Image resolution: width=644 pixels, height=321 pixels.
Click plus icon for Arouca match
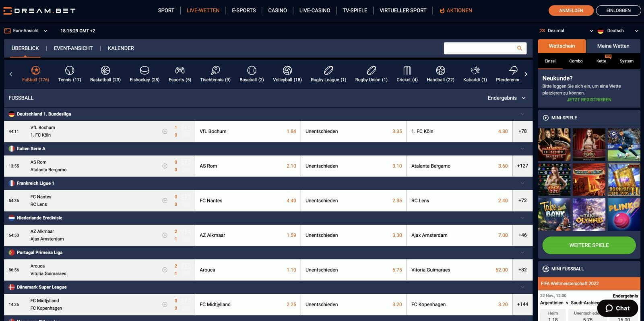(x=165, y=270)
